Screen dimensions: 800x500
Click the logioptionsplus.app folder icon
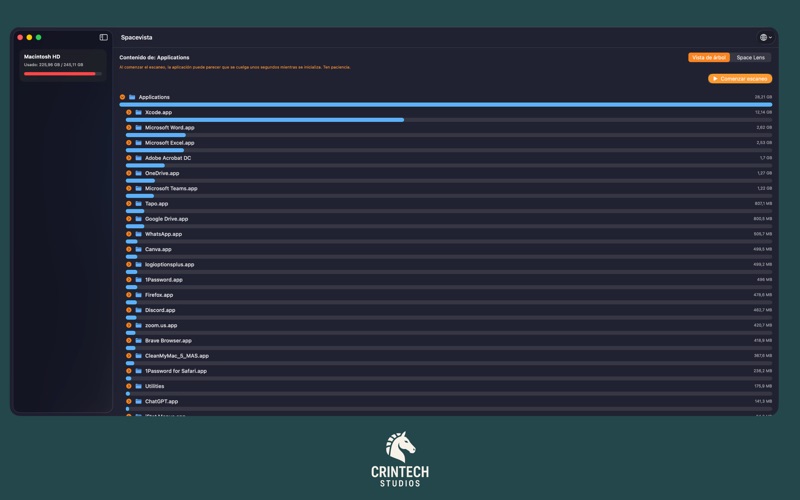138,264
